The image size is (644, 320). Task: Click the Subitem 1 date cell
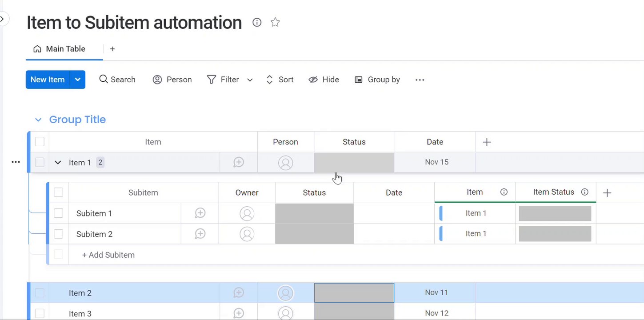click(394, 213)
